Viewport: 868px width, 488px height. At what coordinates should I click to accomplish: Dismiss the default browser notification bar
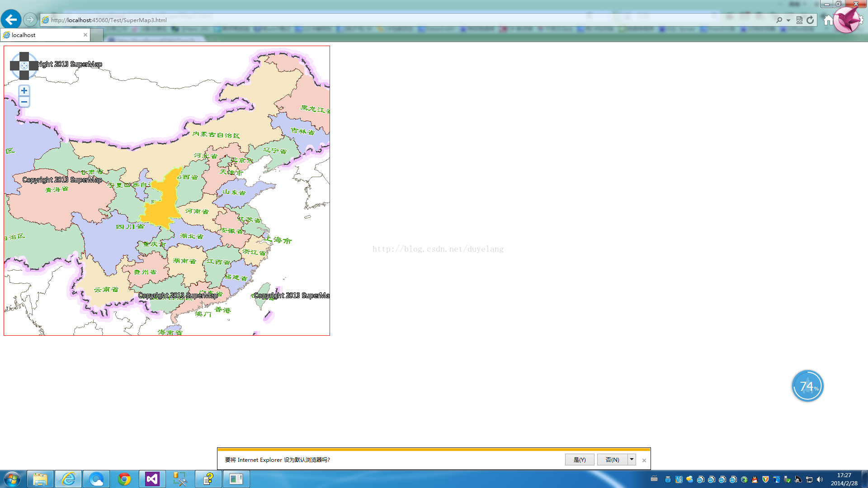[644, 460]
